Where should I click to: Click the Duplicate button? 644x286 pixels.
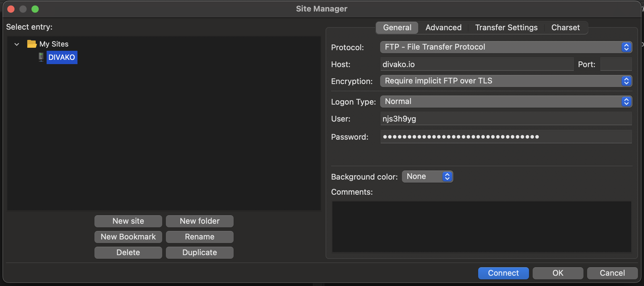pyautogui.click(x=200, y=253)
